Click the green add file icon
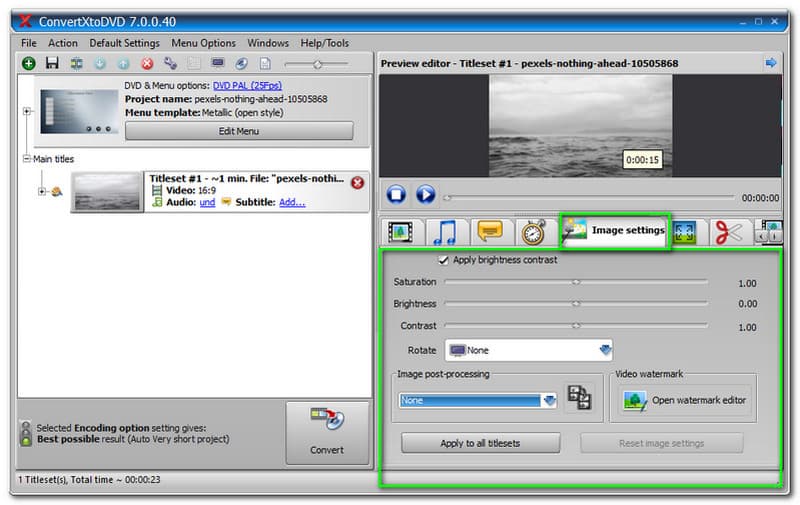This screenshot has height=505, width=800. click(28, 63)
